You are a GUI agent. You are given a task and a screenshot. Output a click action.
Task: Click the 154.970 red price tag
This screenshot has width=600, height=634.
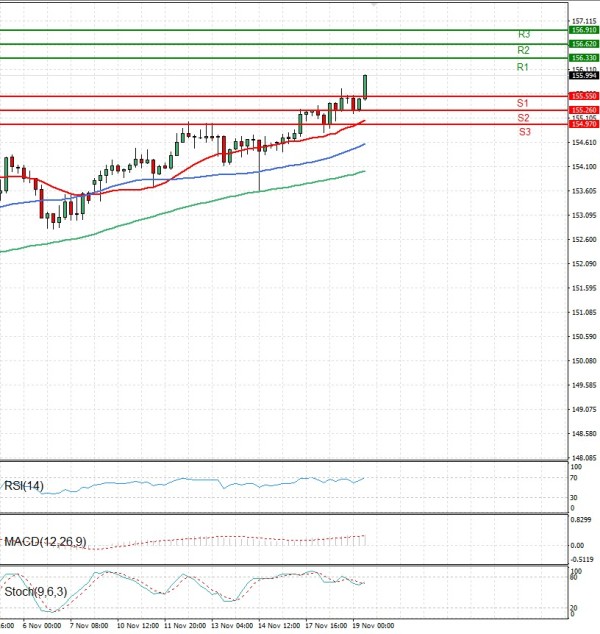tap(583, 123)
